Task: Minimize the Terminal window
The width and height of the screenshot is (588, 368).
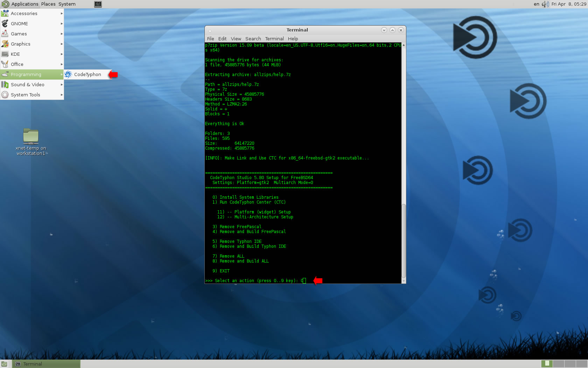Action: click(384, 30)
